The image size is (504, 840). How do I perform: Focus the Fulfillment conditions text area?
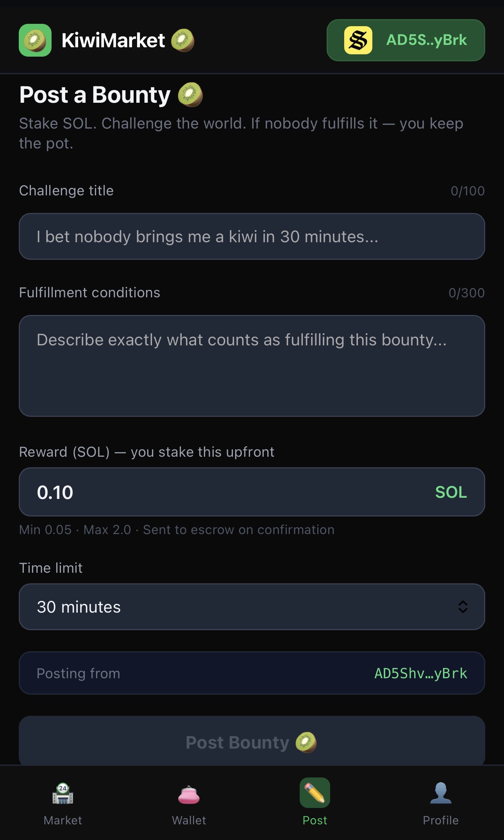point(252,366)
